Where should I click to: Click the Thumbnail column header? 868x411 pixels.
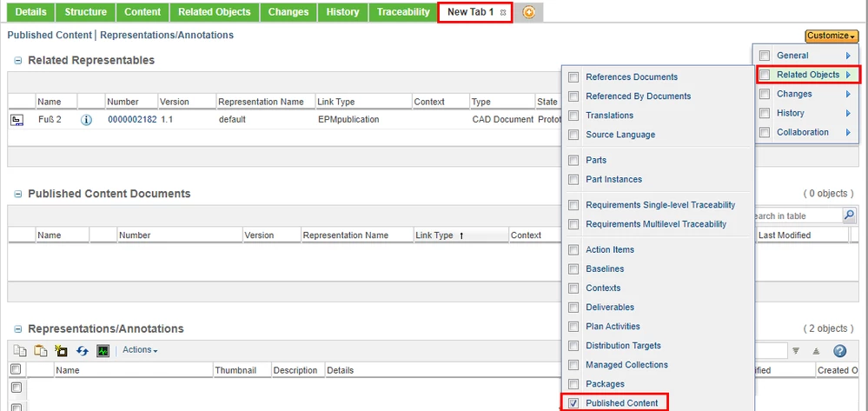(242, 370)
